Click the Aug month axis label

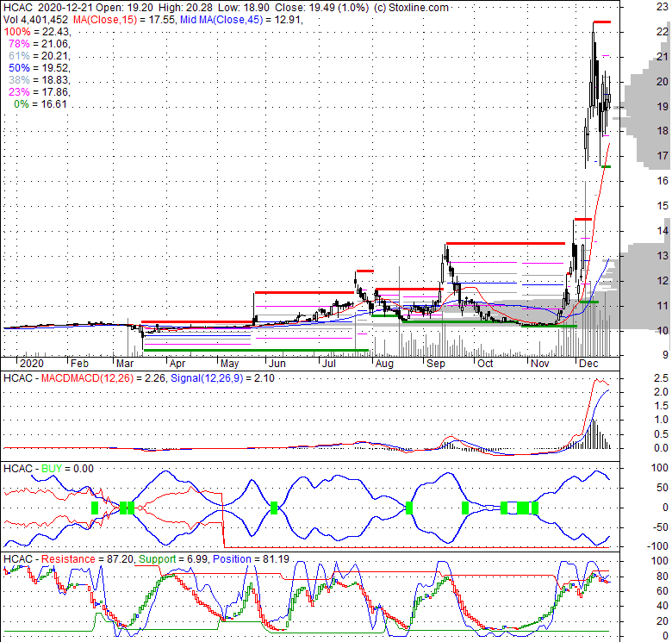384,364
